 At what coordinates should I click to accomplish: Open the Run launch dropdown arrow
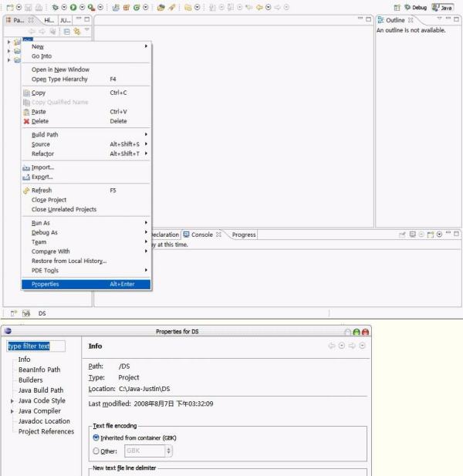pos(82,7)
